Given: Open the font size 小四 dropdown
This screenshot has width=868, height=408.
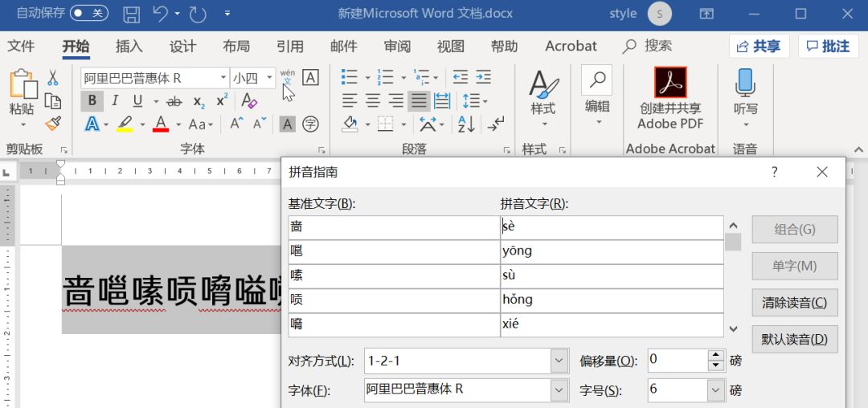Looking at the screenshot, I should [x=269, y=78].
